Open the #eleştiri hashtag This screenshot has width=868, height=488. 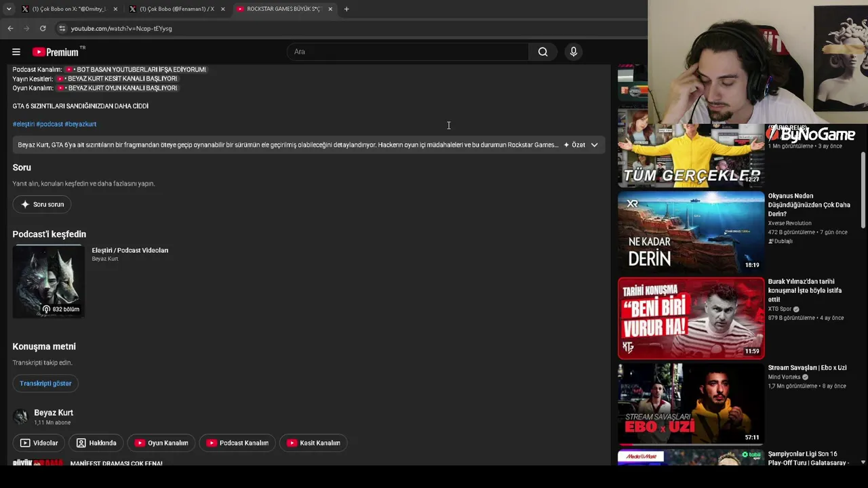click(x=23, y=124)
